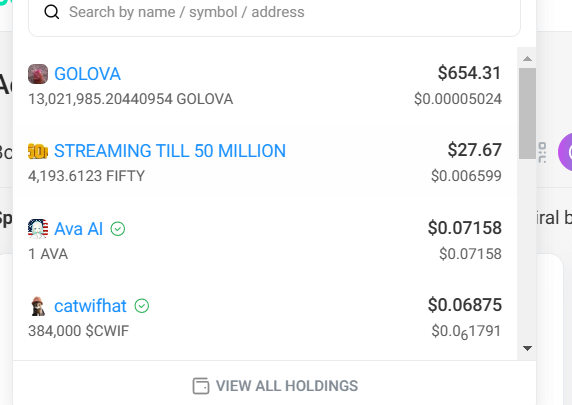
Task: Open the GOLOVA token link
Action: tap(87, 74)
